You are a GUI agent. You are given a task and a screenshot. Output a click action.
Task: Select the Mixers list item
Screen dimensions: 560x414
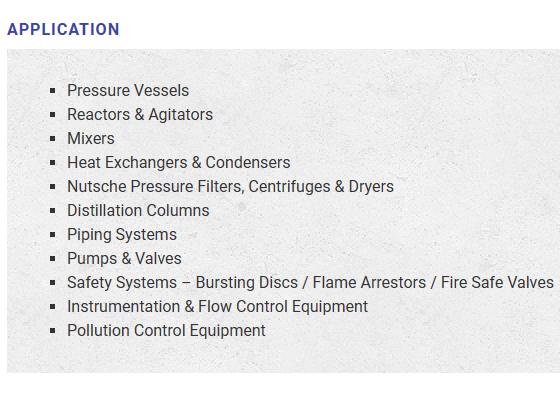coord(91,139)
